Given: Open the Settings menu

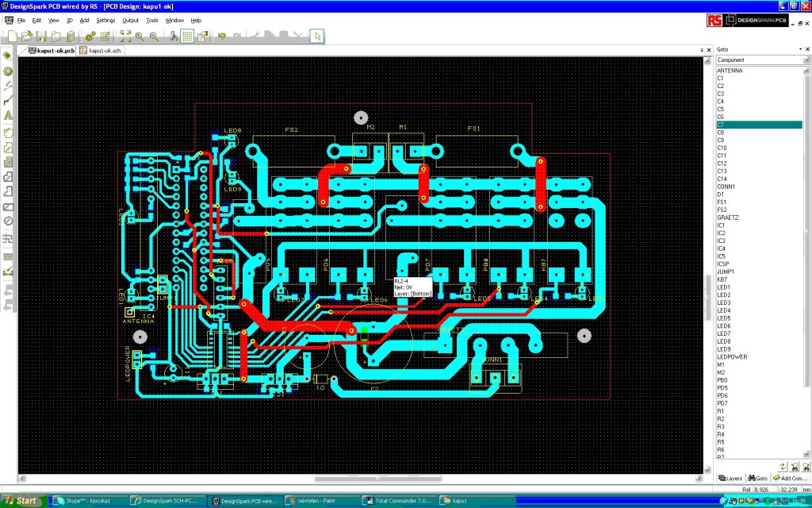Looking at the screenshot, I should tap(105, 20).
